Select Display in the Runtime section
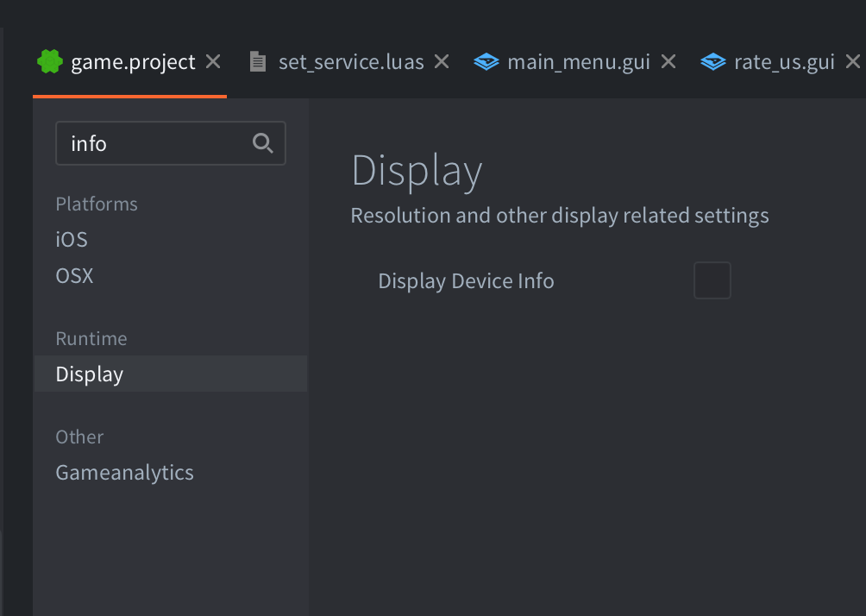Screen dimensions: 866x616 90,374
